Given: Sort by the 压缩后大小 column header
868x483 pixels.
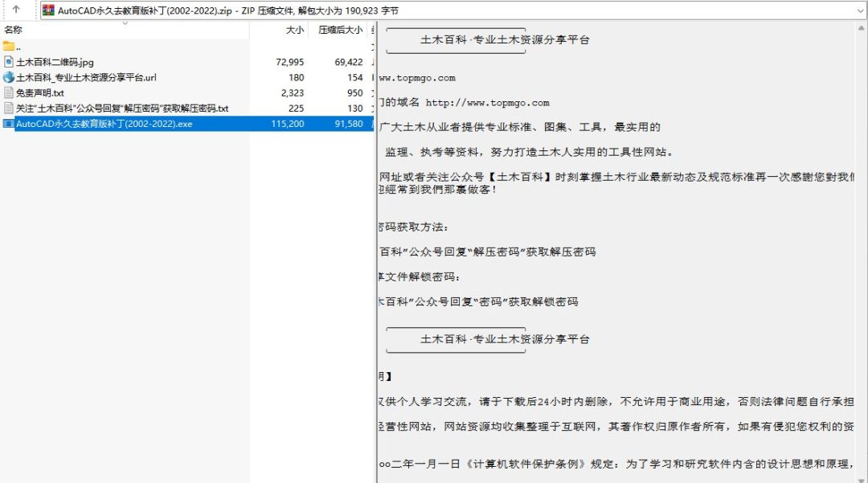Looking at the screenshot, I should [x=341, y=30].
